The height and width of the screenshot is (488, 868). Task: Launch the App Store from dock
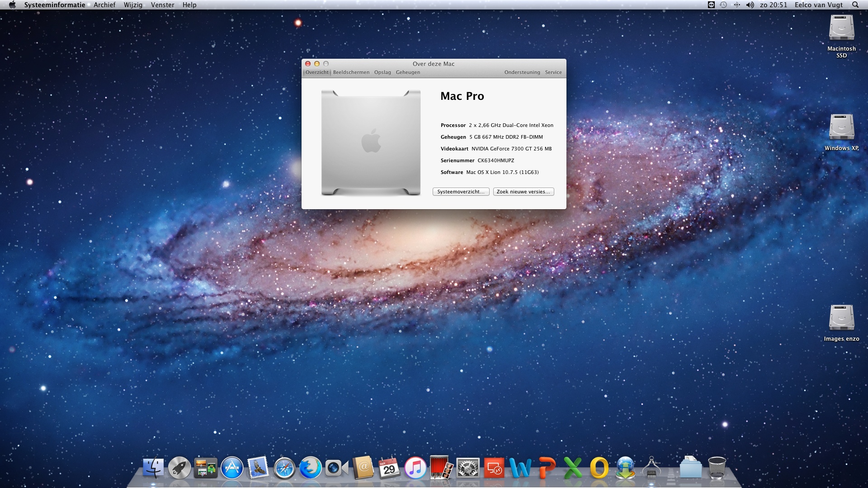232,468
